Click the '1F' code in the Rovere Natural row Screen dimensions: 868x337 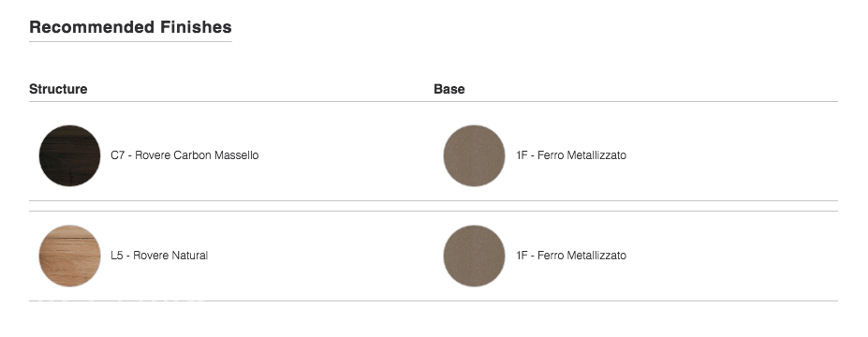[522, 256]
